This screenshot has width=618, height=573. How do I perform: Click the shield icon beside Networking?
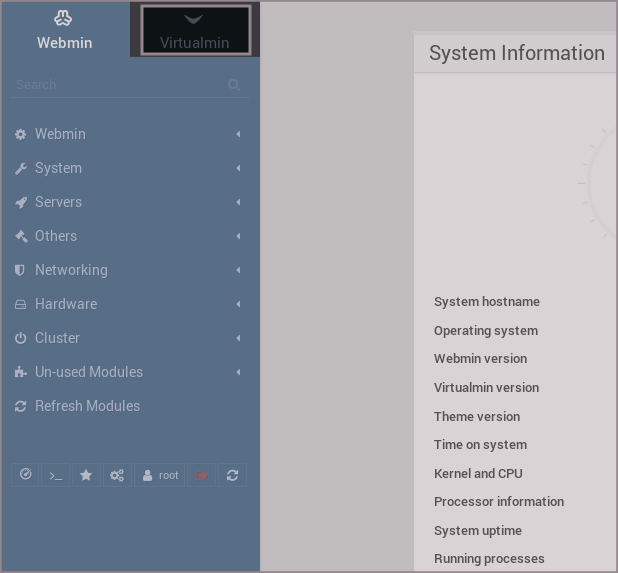(20, 270)
